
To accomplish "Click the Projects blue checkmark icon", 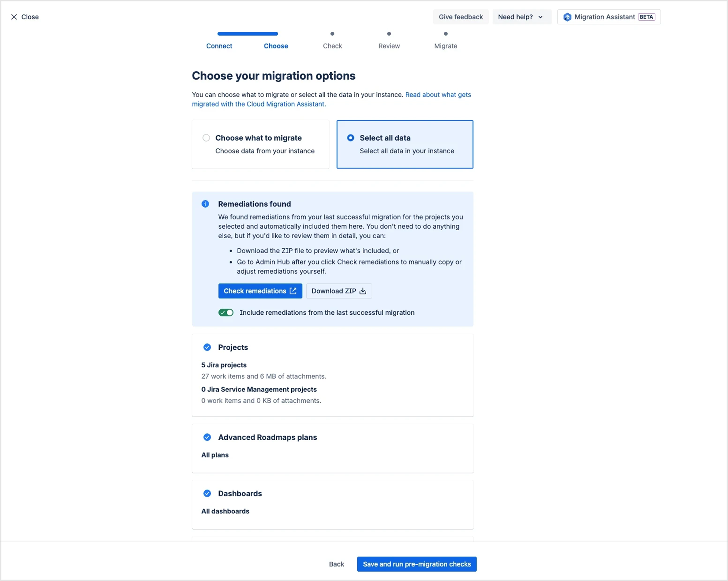I will (207, 347).
